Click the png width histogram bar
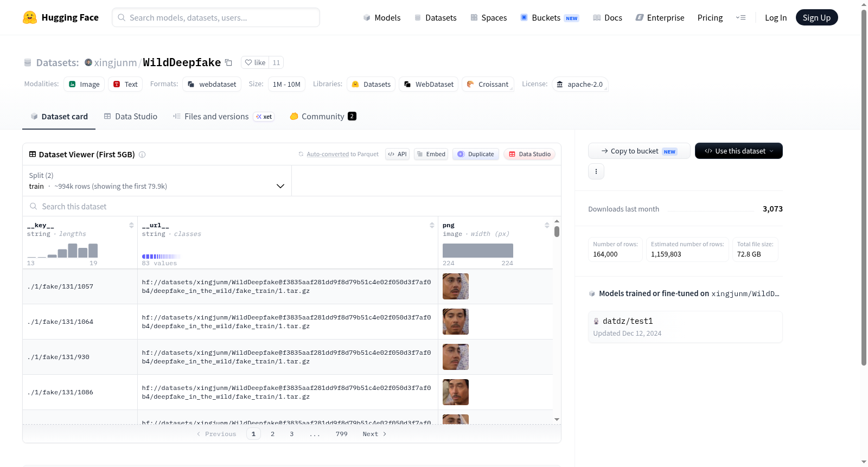 [478, 251]
